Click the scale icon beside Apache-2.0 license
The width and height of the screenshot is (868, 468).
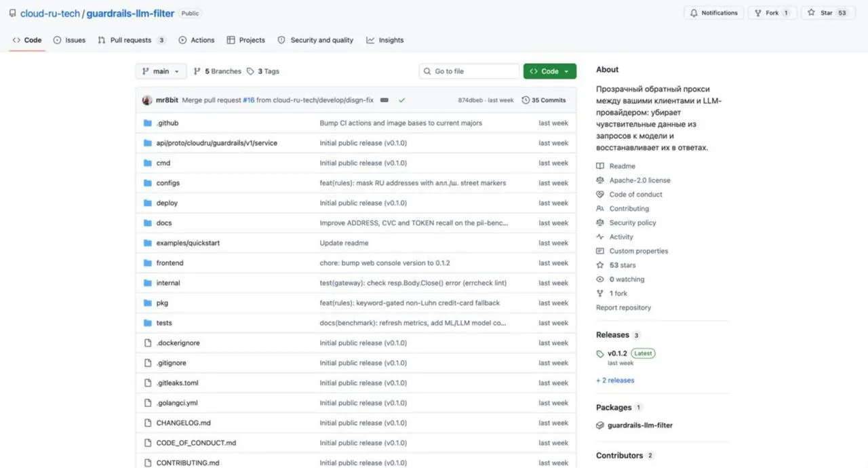600,180
